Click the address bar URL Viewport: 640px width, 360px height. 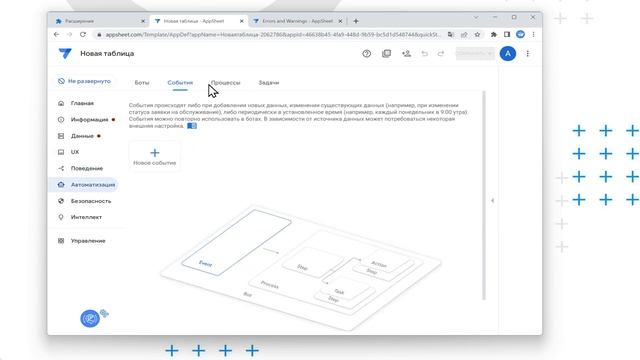point(273,35)
